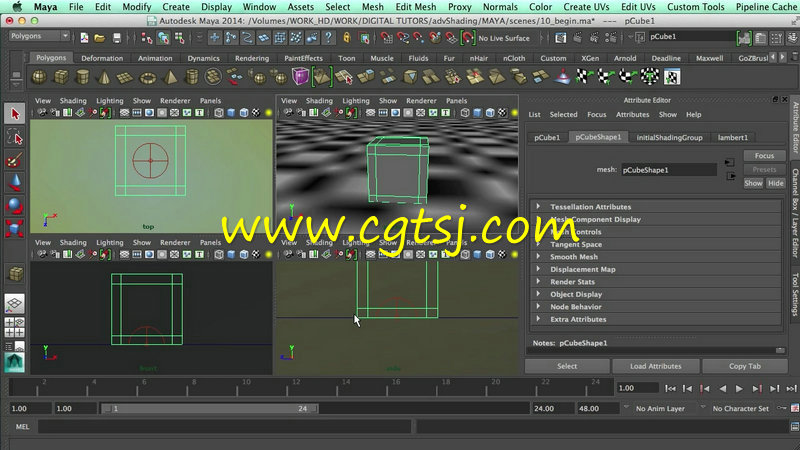This screenshot has height=450, width=800.
Task: Click the Hide button
Action: point(776,183)
